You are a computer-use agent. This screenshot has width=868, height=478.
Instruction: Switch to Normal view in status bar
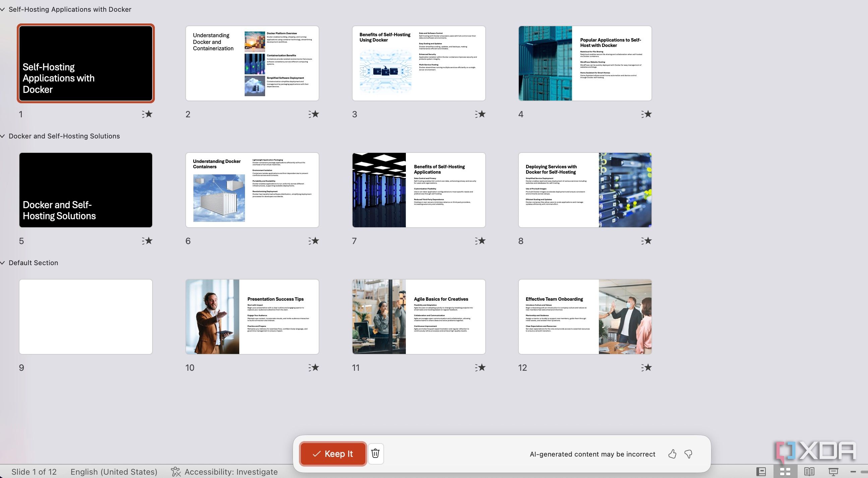(x=761, y=472)
